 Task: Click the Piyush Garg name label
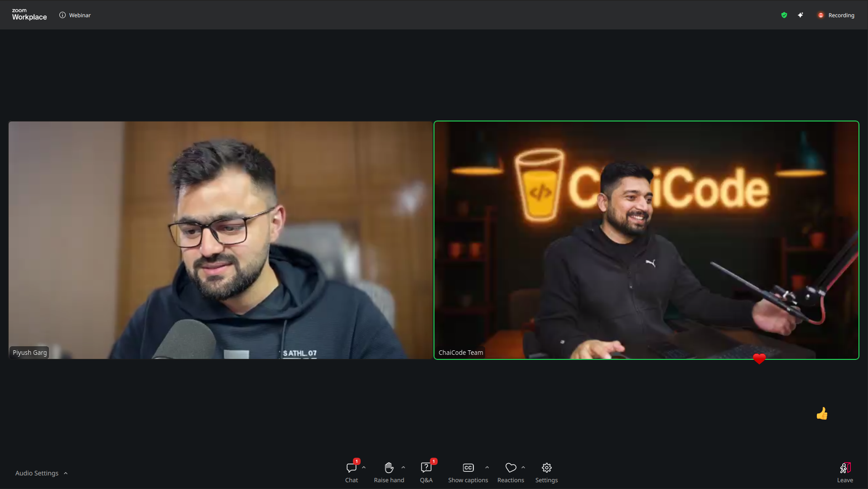(29, 352)
